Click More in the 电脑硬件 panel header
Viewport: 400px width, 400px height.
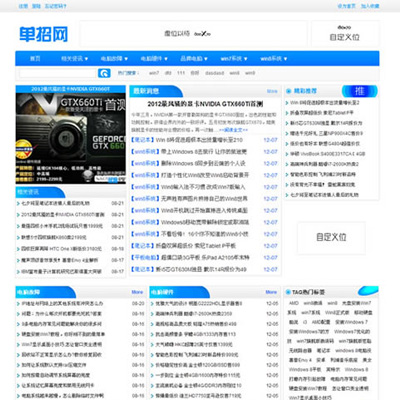(271, 292)
